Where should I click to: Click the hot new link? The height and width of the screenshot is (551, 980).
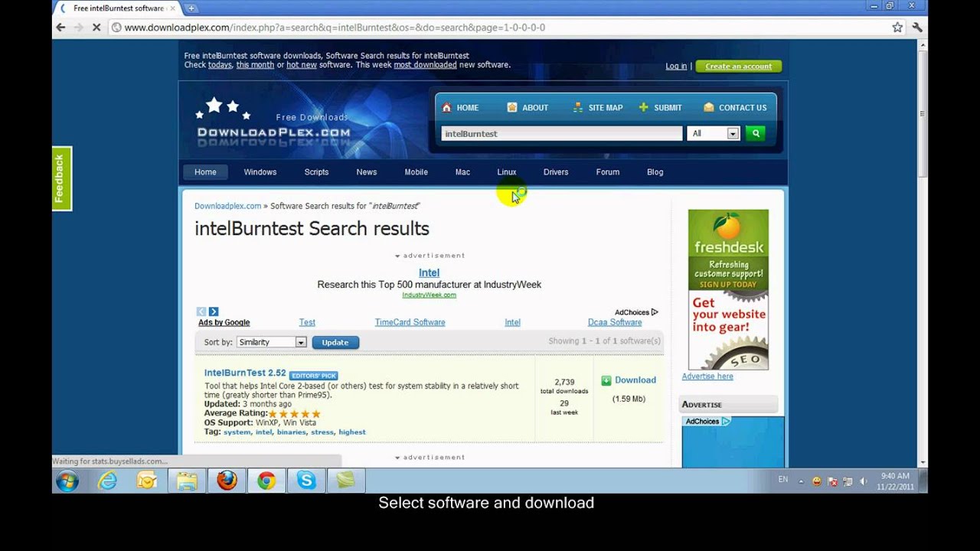point(302,65)
